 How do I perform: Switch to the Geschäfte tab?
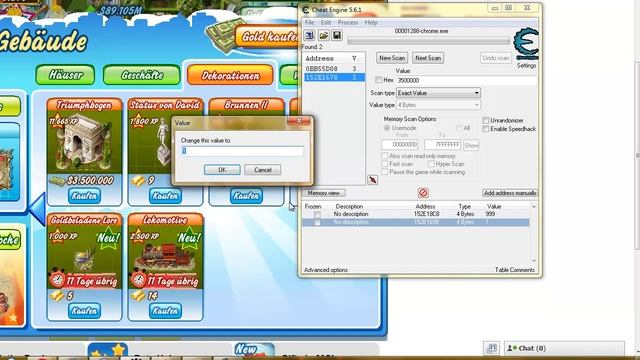pyautogui.click(x=142, y=75)
